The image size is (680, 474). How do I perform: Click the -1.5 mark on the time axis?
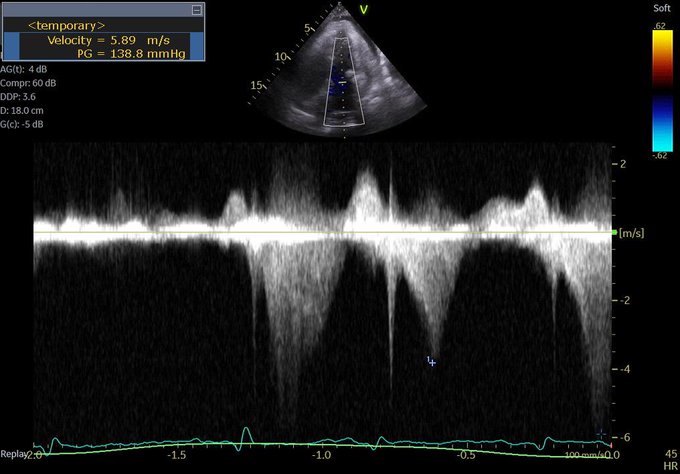(x=176, y=455)
